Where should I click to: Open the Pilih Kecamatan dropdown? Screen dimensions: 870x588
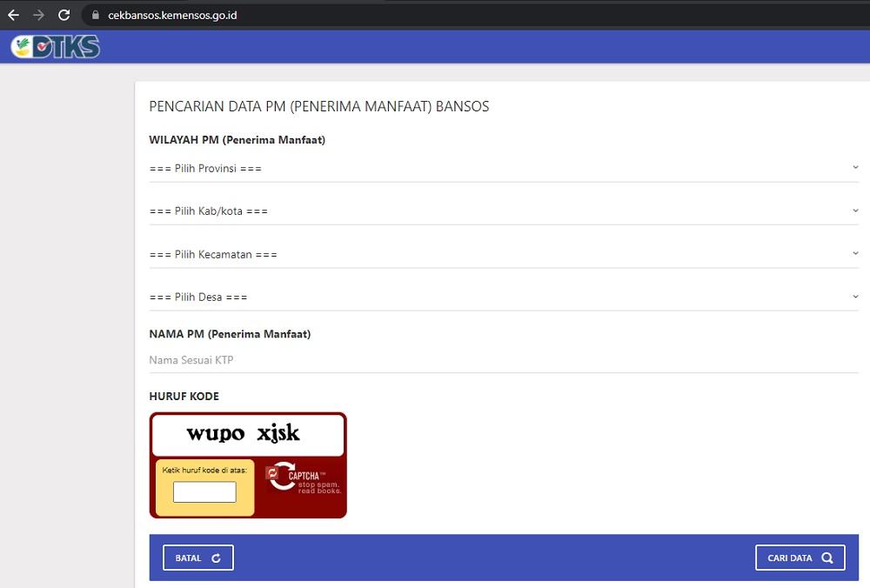tap(503, 254)
